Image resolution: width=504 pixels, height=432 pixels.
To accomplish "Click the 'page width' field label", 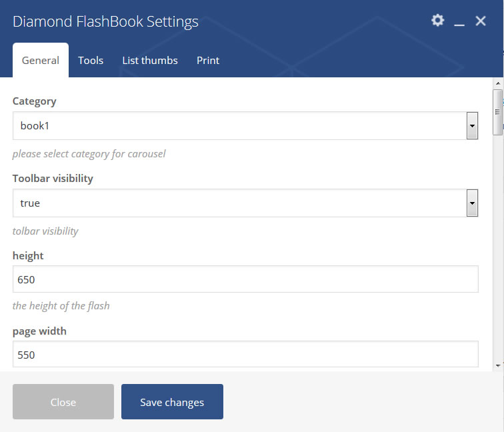I will (39, 331).
